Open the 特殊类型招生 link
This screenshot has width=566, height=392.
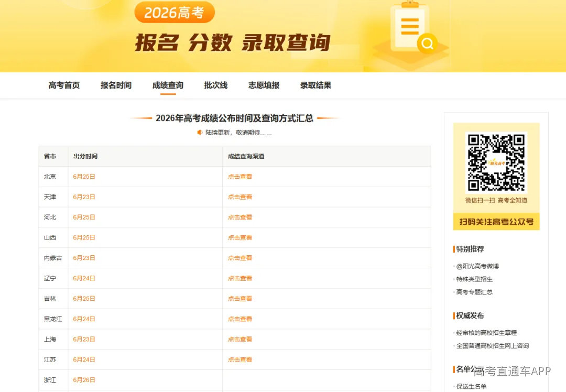474,279
